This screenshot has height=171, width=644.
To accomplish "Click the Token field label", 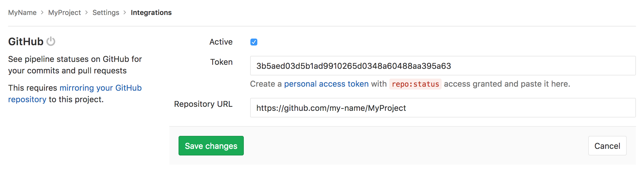I will pyautogui.click(x=221, y=62).
